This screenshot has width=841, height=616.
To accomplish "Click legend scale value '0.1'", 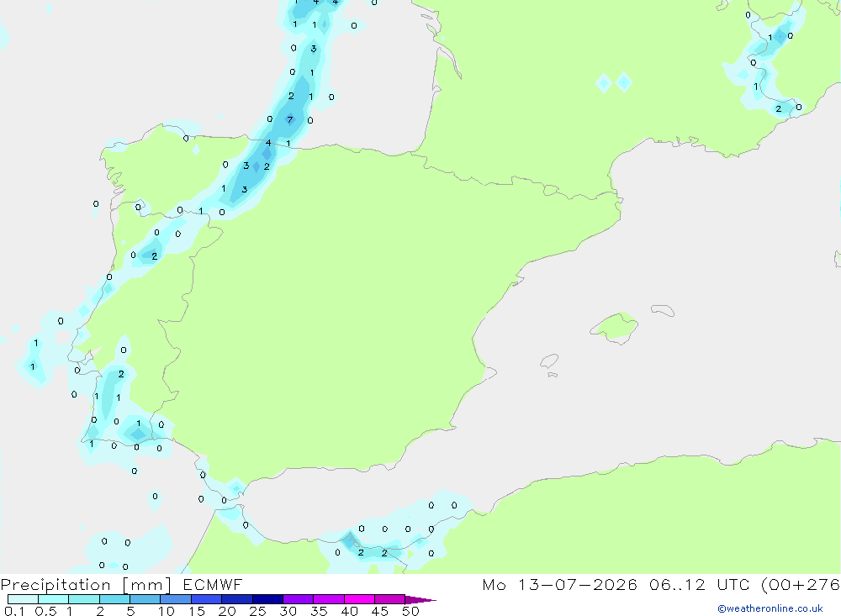I will (x=14, y=611).
